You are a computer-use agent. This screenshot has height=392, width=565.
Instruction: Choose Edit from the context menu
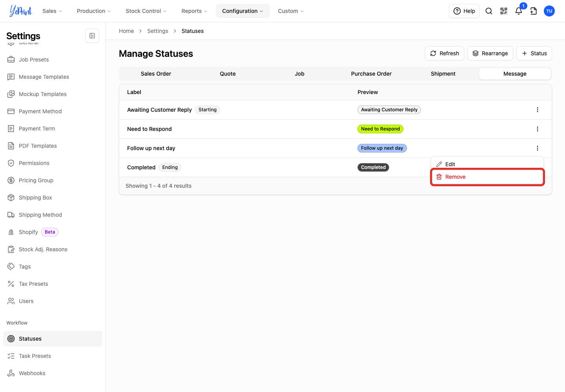pyautogui.click(x=487, y=164)
